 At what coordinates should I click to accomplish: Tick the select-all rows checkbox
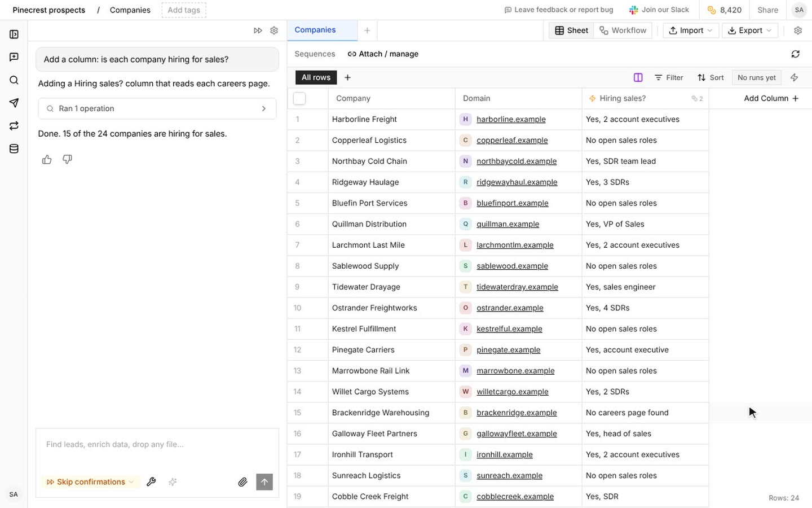pyautogui.click(x=299, y=99)
